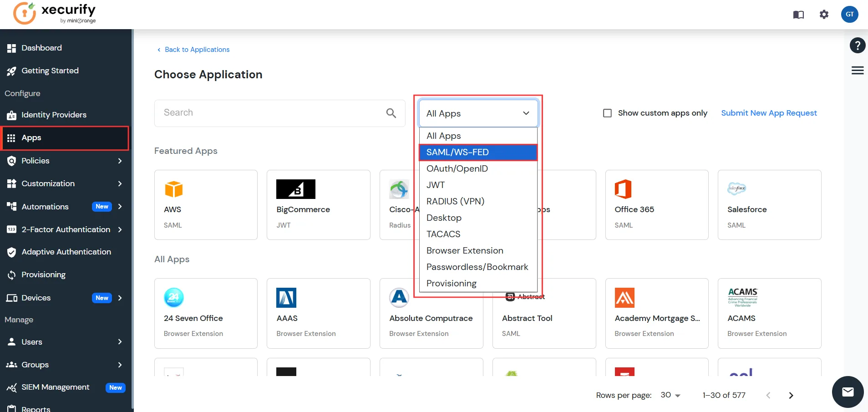Image resolution: width=868 pixels, height=412 pixels.
Task: Choose Provisioning in dropdown list
Action: coord(478,283)
